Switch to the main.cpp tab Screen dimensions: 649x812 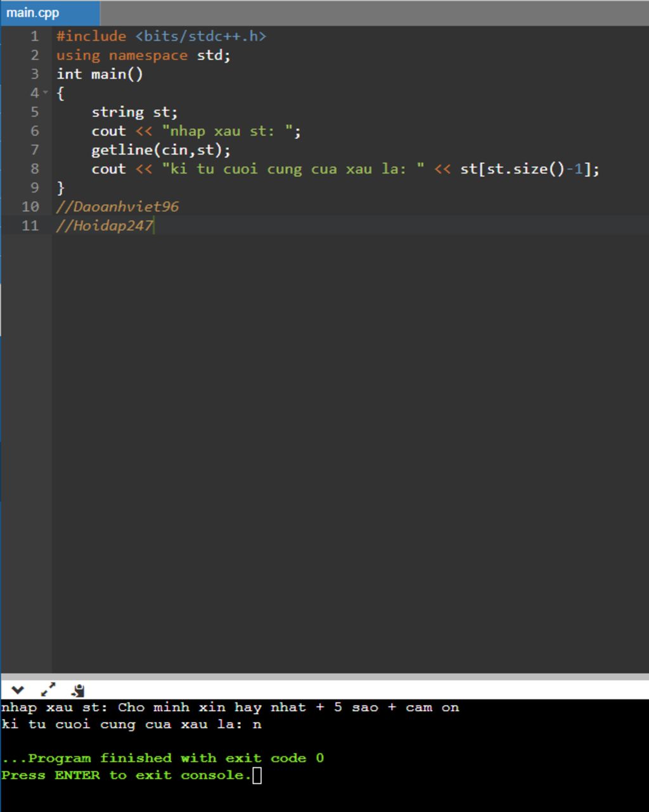click(49, 13)
